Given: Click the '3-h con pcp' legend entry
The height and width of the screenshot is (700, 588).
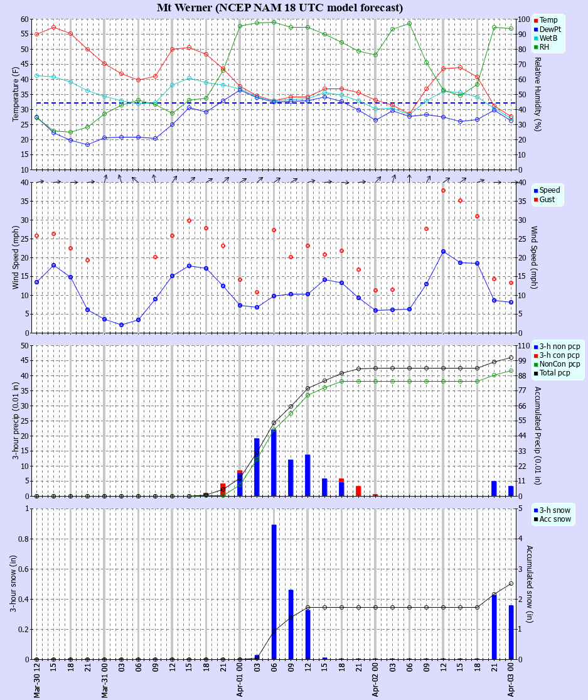Looking at the screenshot, I should (560, 355).
